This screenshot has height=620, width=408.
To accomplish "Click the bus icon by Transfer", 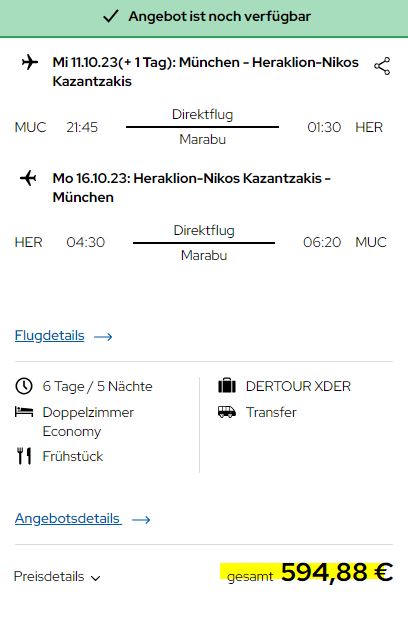I will [227, 412].
